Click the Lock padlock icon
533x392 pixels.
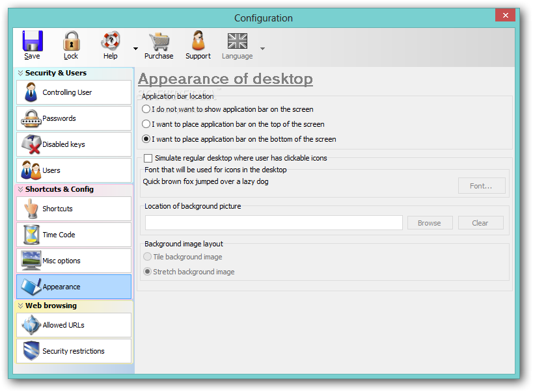(72, 40)
